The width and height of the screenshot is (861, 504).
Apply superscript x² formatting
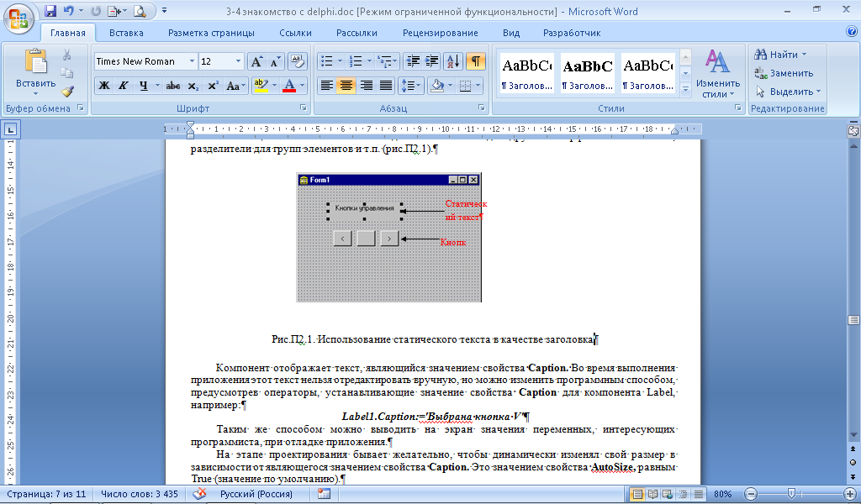[213, 86]
